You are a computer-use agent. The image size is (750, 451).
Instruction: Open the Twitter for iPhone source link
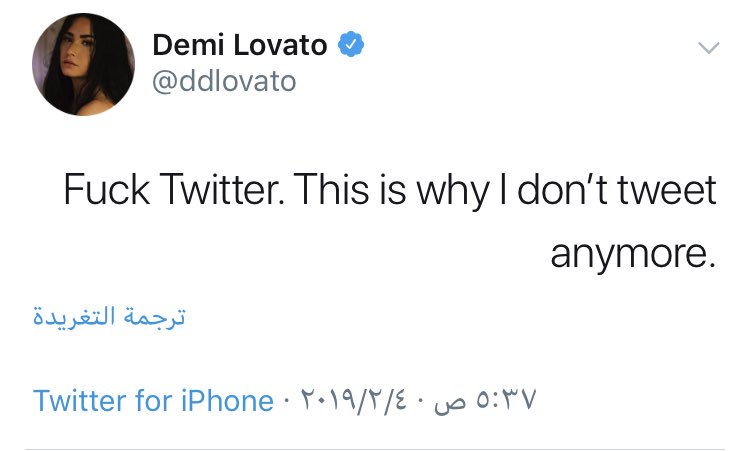(153, 401)
